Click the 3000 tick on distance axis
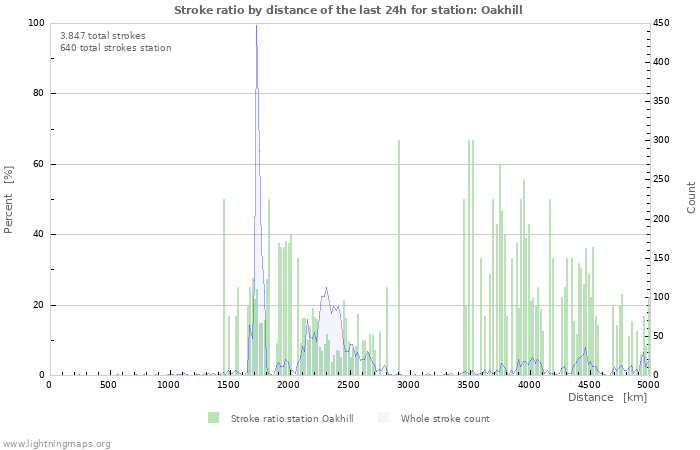The image size is (700, 450). pos(408,385)
